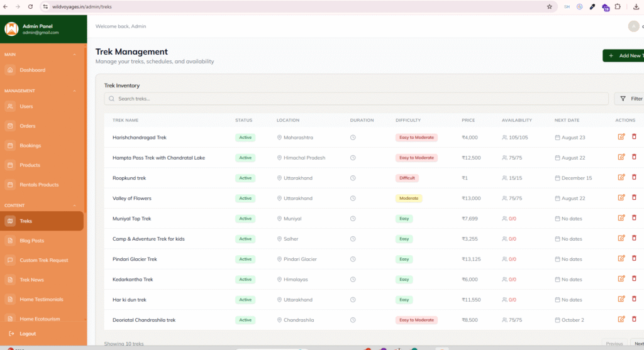Image resolution: width=644 pixels, height=350 pixels.
Task: Click Kedarkantha Trek name
Action: [133, 280]
